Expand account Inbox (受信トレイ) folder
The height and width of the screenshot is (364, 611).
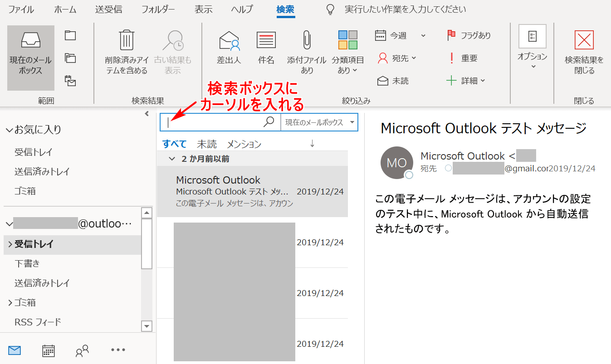pyautogui.click(x=10, y=244)
